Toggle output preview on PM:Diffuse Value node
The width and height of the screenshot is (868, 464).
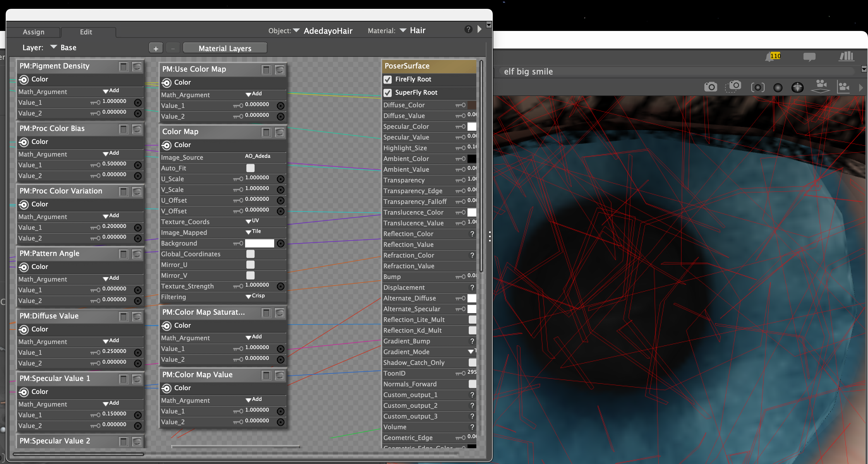(x=137, y=316)
